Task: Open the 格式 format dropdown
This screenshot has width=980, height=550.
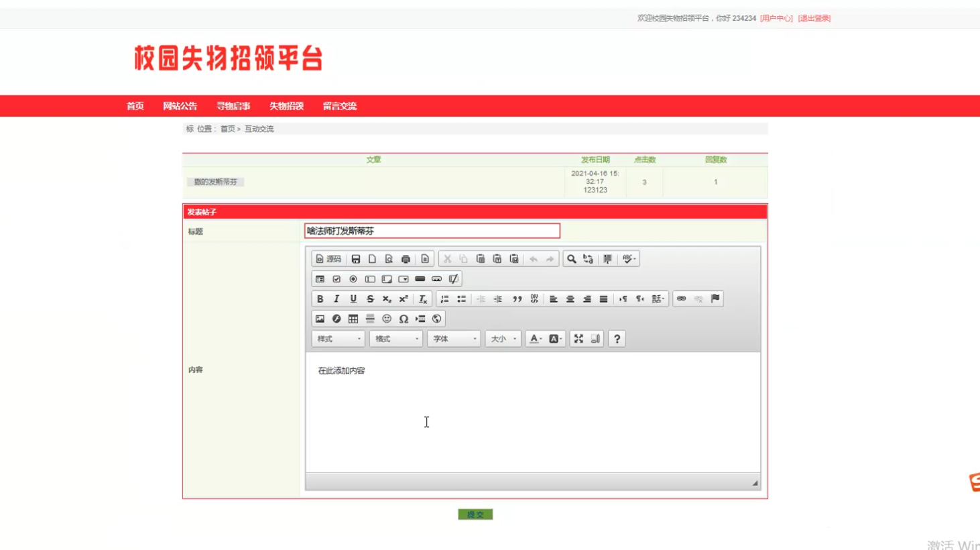Action: click(396, 339)
